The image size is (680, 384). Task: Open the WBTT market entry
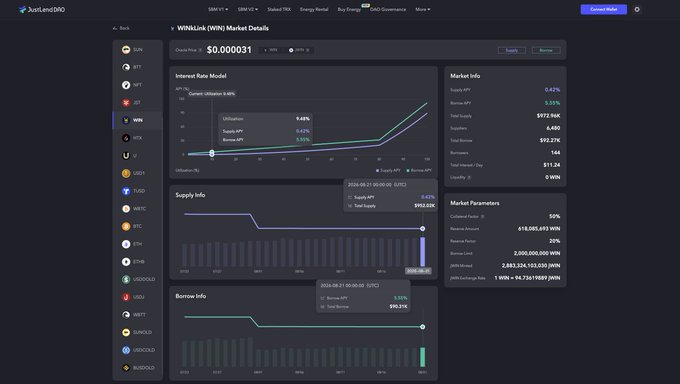pyautogui.click(x=137, y=315)
